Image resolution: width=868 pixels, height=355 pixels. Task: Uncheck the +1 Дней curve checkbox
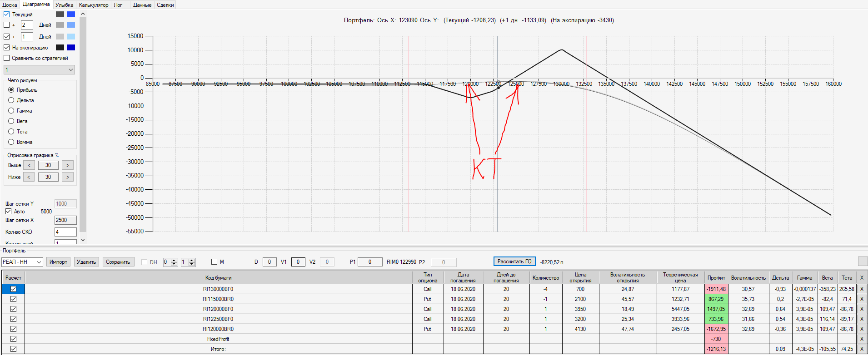point(7,36)
